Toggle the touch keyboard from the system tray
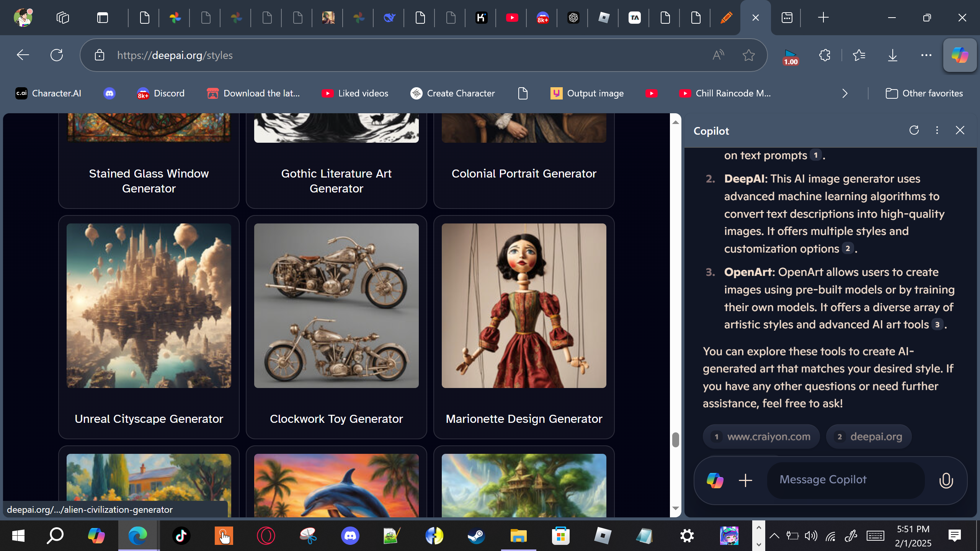980x551 pixels. click(875, 536)
